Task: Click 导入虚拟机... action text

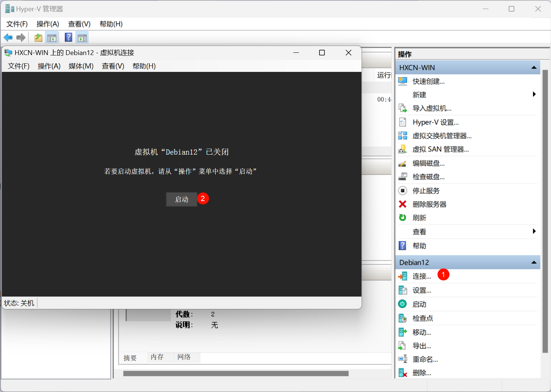Action: pos(432,108)
